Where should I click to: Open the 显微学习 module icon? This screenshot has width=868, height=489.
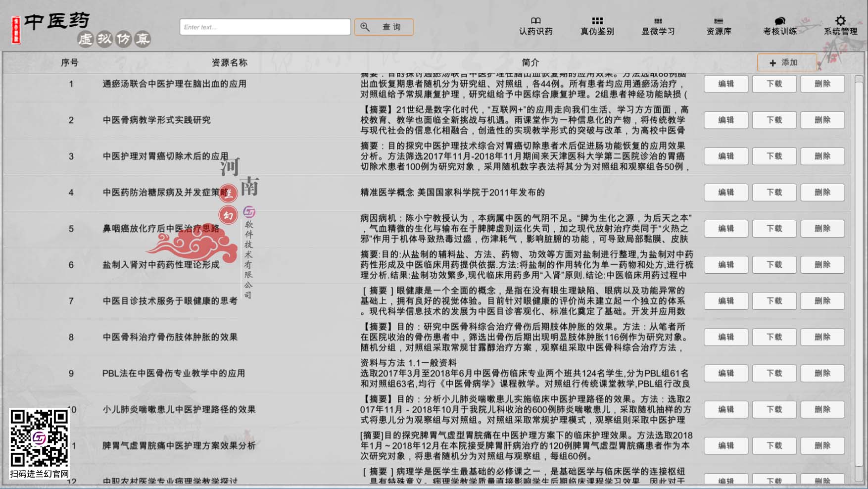coord(658,21)
